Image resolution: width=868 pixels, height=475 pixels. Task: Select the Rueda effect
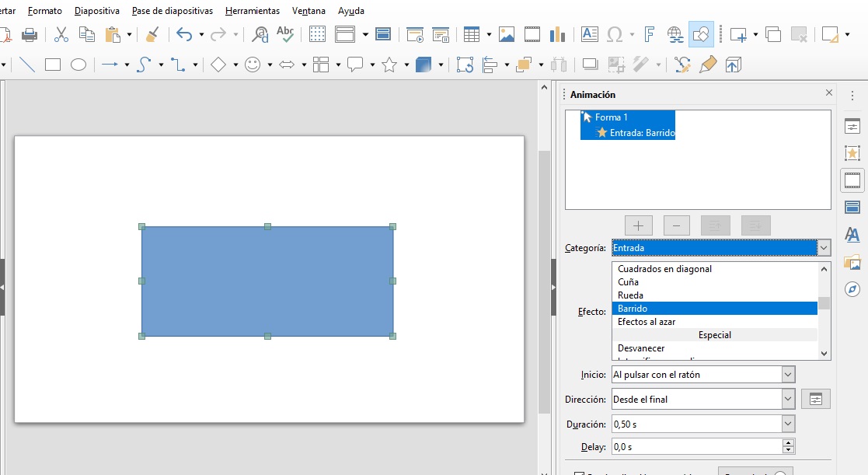[x=715, y=295]
